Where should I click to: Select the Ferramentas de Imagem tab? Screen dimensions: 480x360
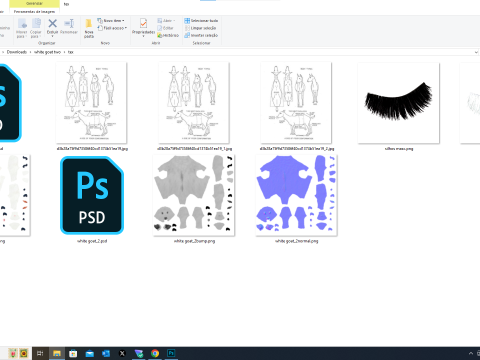pos(34,11)
